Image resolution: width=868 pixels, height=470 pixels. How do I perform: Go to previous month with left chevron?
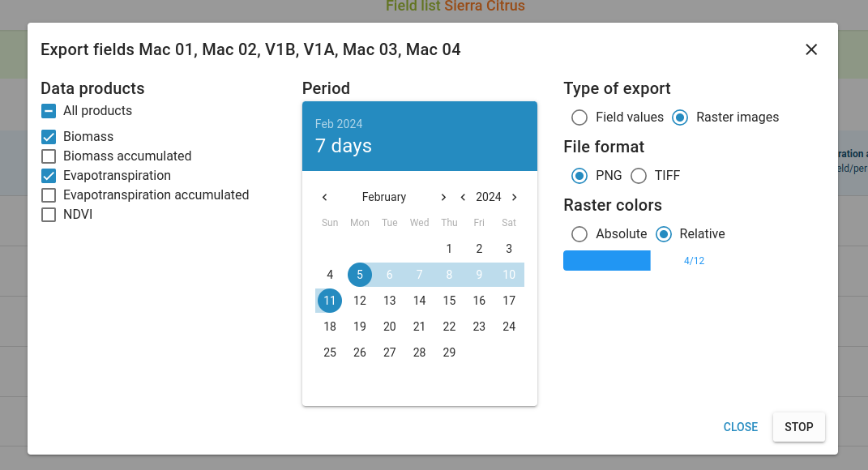(325, 197)
